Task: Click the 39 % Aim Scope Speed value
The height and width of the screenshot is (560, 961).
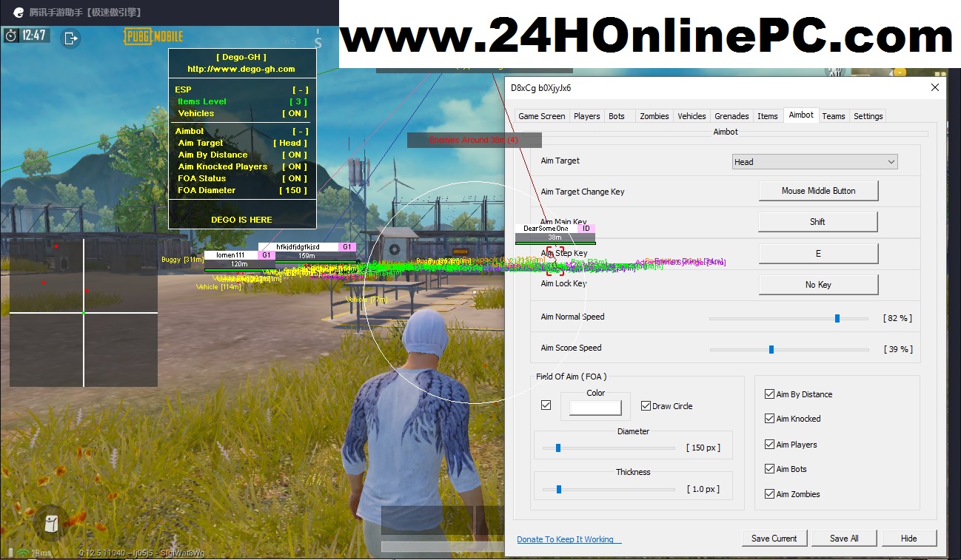Action: 898,349
